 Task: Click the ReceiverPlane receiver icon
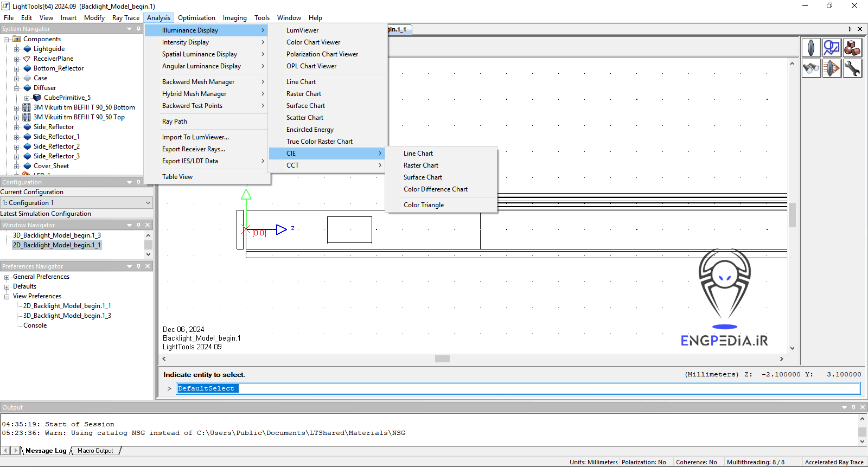27,59
